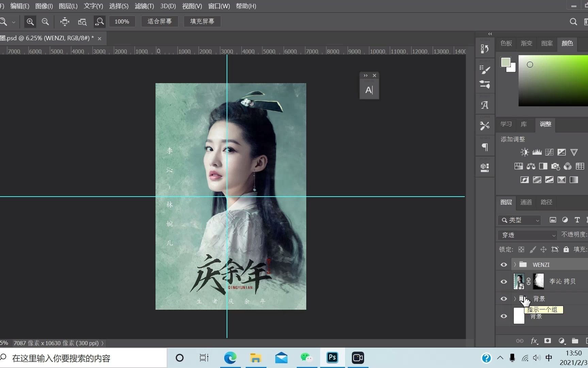Click the search icon in options bar

tap(573, 22)
